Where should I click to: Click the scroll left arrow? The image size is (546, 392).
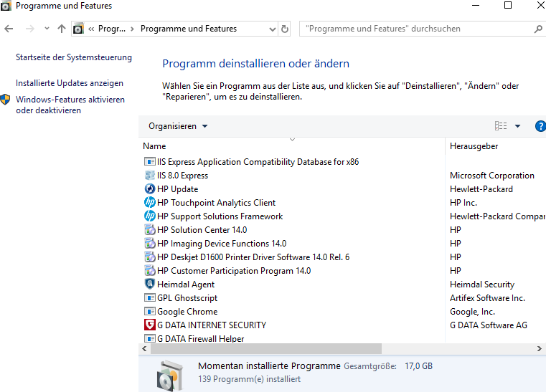tap(144, 348)
